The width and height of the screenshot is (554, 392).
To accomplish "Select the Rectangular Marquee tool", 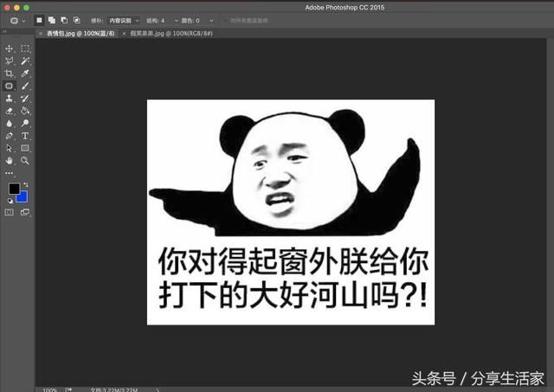I will pyautogui.click(x=25, y=48).
